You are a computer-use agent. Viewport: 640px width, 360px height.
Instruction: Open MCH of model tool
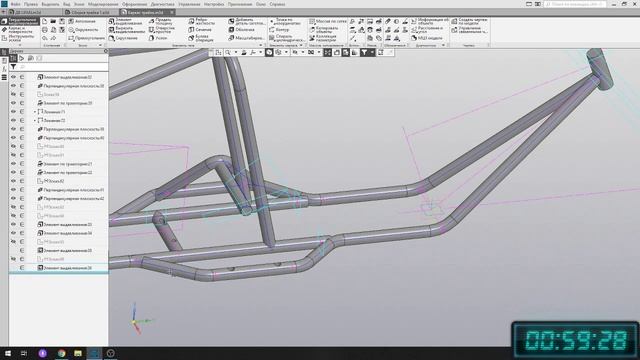427,38
